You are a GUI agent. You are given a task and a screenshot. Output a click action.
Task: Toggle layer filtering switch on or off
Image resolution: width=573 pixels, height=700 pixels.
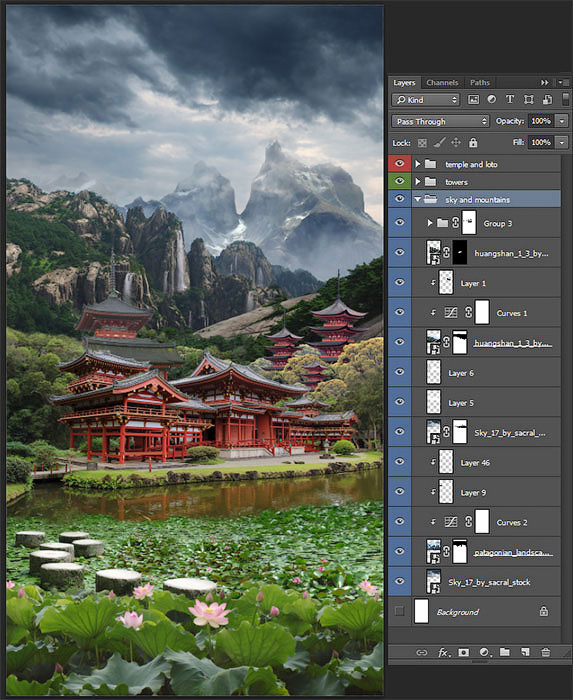[565, 99]
